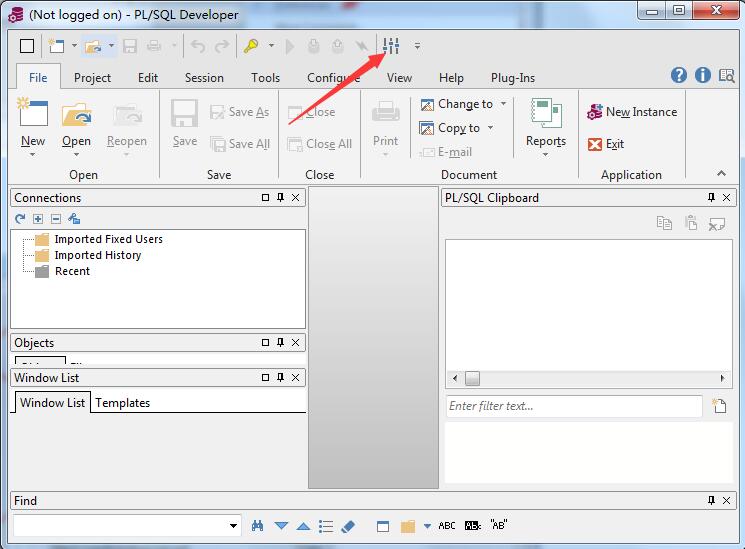This screenshot has width=745, height=549.
Task: Click the New Instance button
Action: (632, 112)
